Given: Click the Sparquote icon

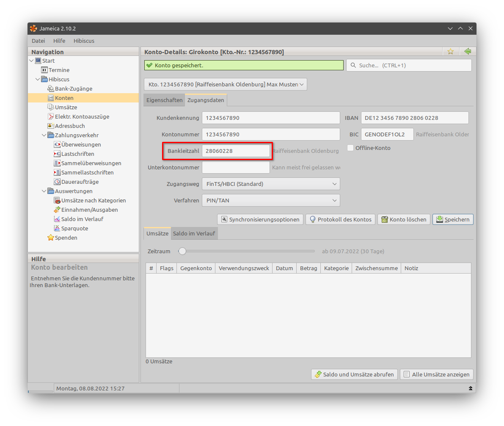Looking at the screenshot, I should coord(57,228).
